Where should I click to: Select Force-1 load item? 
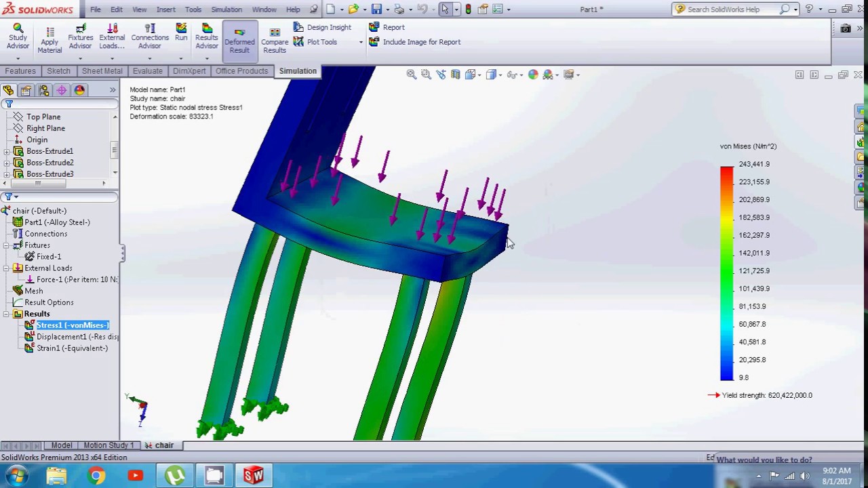[x=71, y=279]
